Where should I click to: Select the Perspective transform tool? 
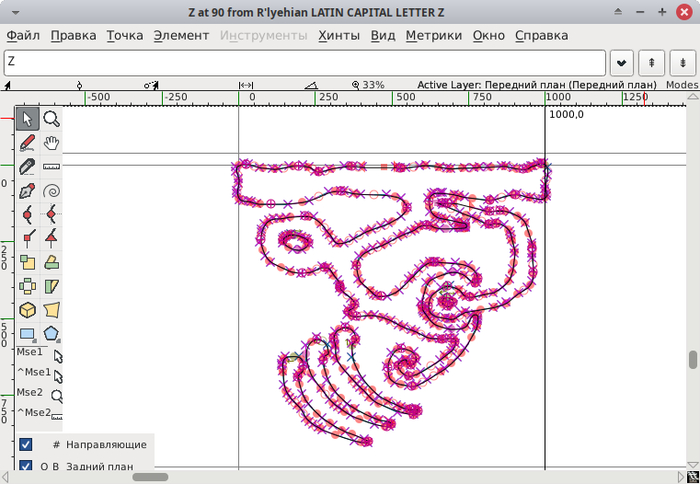pyautogui.click(x=51, y=310)
